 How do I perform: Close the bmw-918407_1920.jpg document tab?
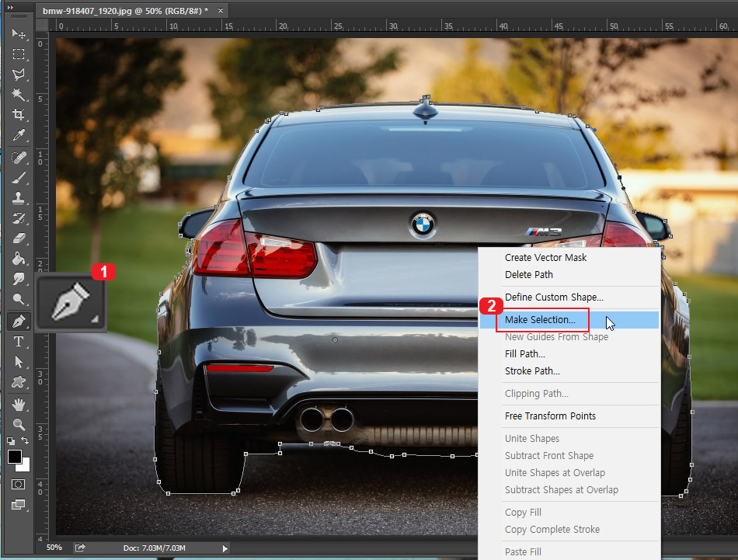(x=221, y=10)
